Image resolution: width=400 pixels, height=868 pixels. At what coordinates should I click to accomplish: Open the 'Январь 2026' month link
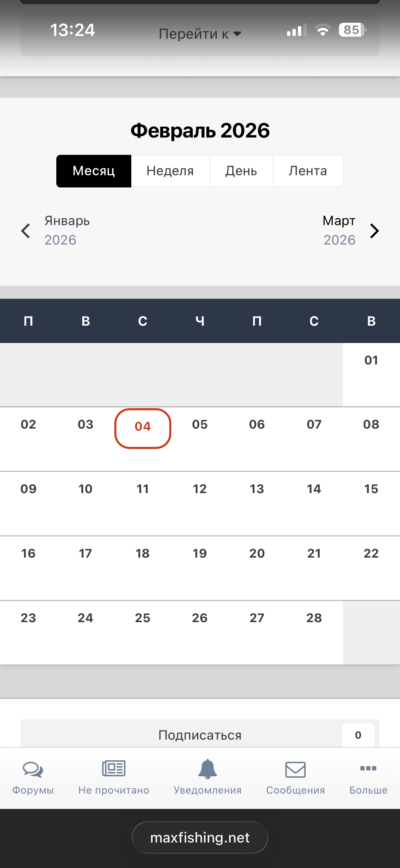pyautogui.click(x=67, y=230)
